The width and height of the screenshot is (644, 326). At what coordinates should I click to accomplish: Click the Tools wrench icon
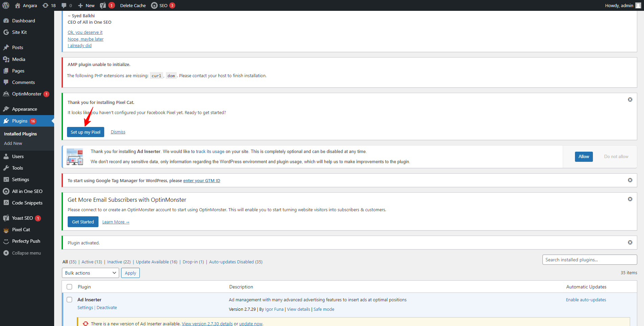(x=6, y=168)
